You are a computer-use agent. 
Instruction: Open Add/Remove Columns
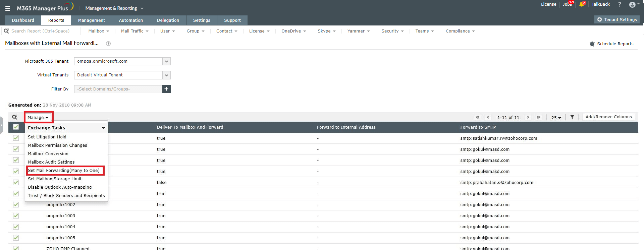point(608,117)
